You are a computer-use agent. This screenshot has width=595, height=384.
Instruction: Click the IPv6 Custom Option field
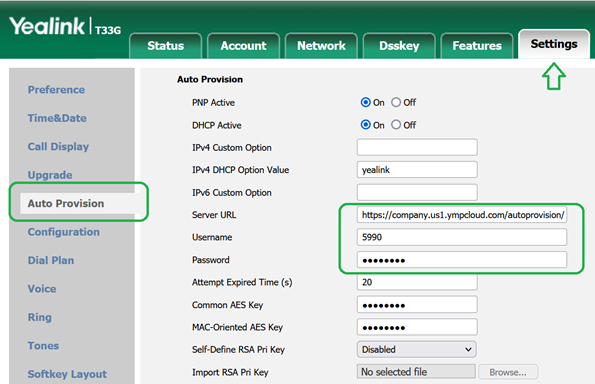tap(417, 192)
